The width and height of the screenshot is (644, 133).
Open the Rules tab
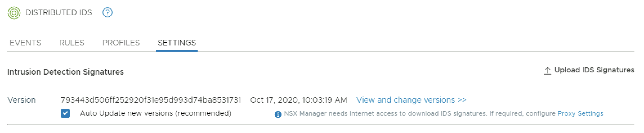(72, 43)
